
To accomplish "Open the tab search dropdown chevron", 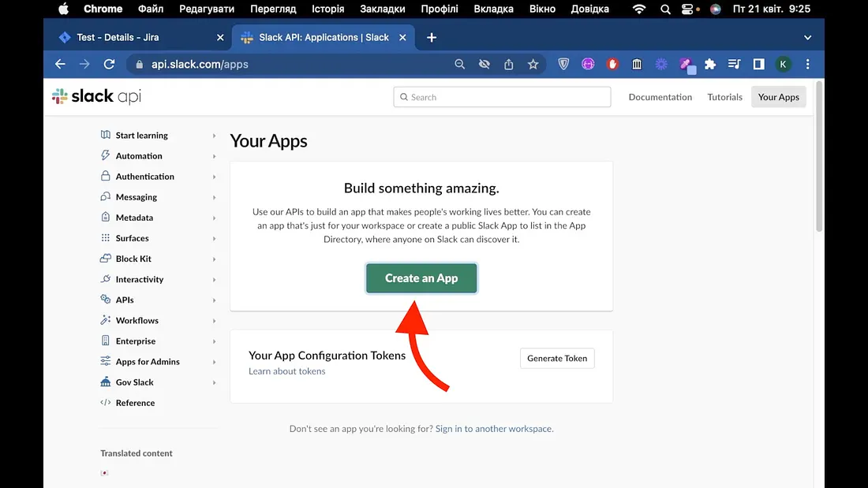I will click(808, 38).
